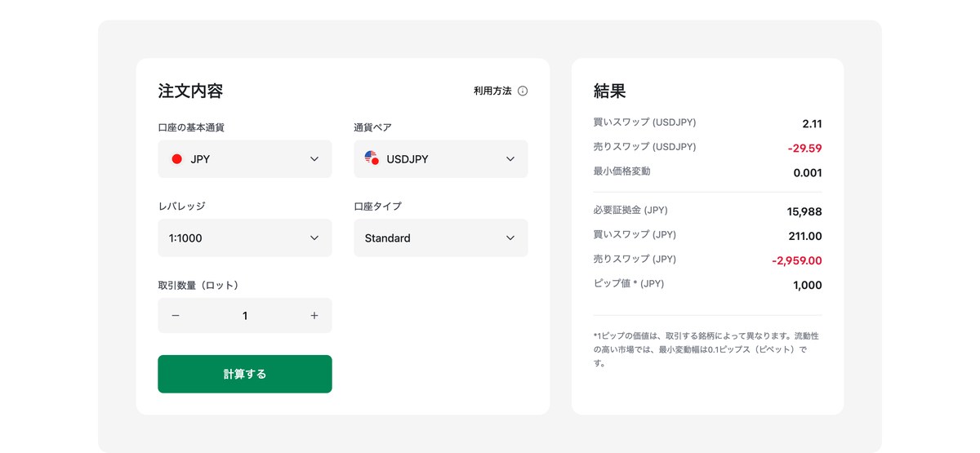Click the pip value footnote text
980x453 pixels.
click(706, 349)
